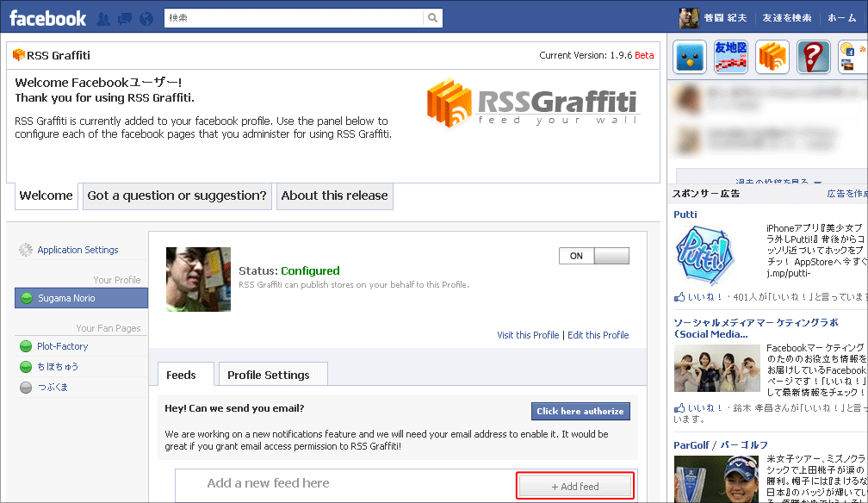868x503 pixels.
Task: Open the ParGolf / パーゴルフ ad title
Action: pyautogui.click(x=721, y=444)
